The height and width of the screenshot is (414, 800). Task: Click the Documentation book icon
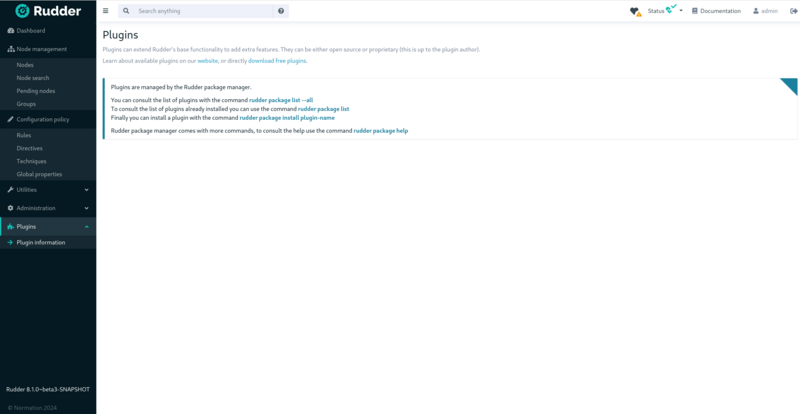pyautogui.click(x=694, y=11)
